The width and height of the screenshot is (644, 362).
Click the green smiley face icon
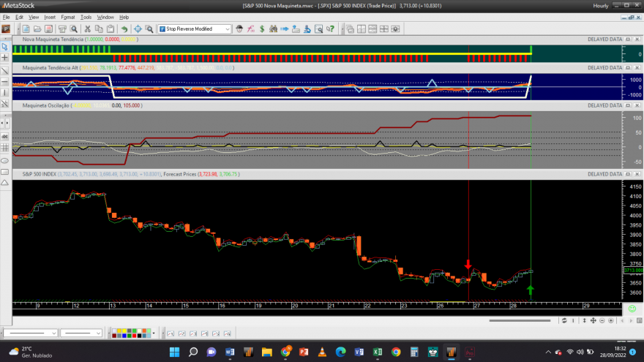pos(632,308)
